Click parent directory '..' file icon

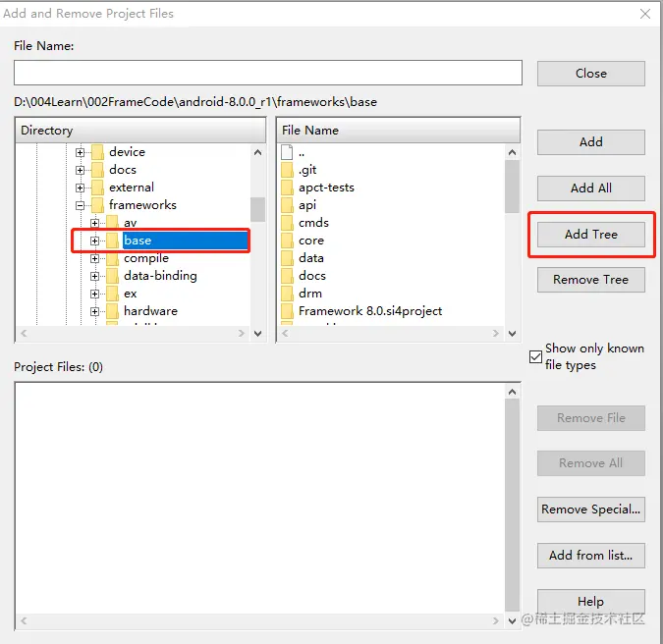tap(287, 152)
